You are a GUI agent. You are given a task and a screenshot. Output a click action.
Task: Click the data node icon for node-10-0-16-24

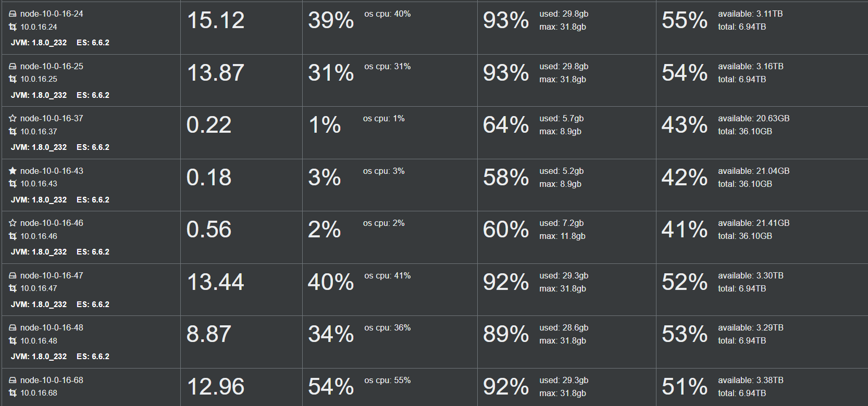13,14
